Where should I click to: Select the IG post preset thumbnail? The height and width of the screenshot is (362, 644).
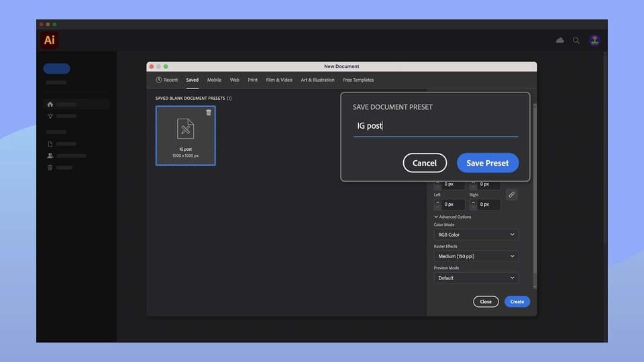click(x=185, y=135)
